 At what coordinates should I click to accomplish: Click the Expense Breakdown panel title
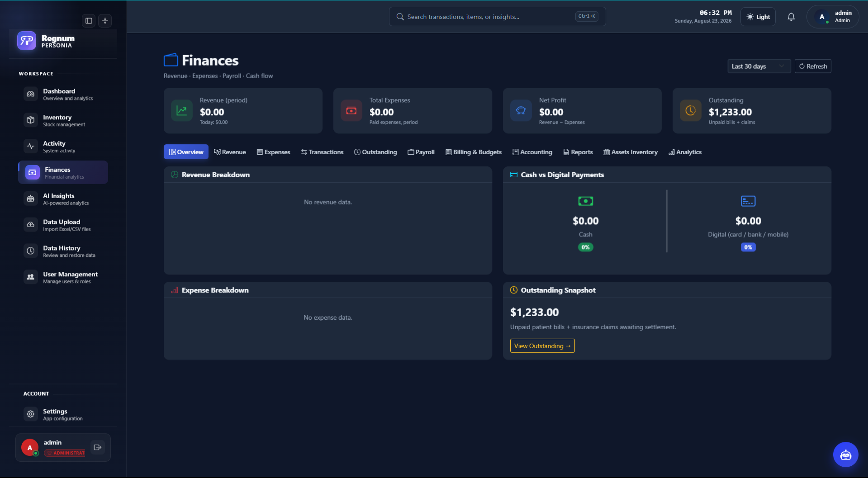[215, 290]
